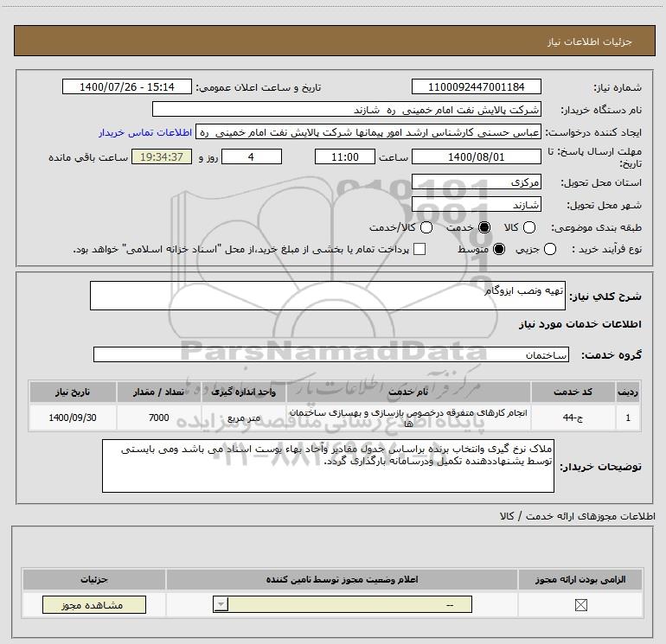Click the buyer notes text area
666x644 pixels.
(x=328, y=466)
